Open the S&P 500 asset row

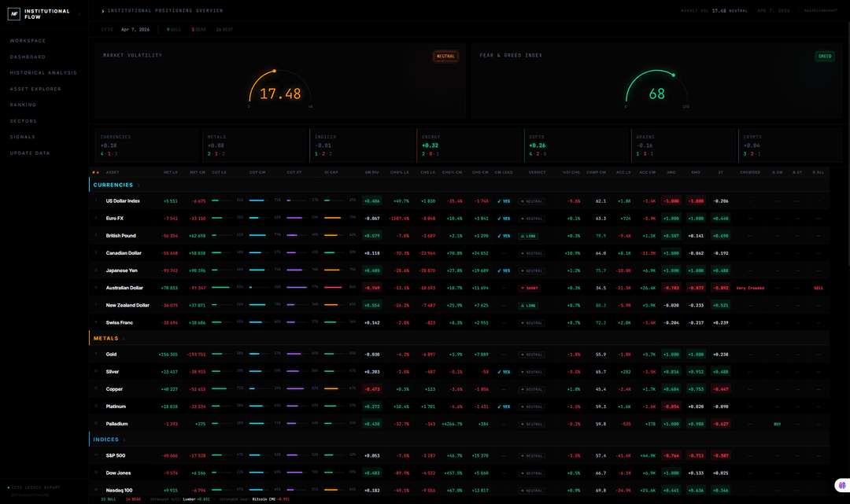(459, 455)
